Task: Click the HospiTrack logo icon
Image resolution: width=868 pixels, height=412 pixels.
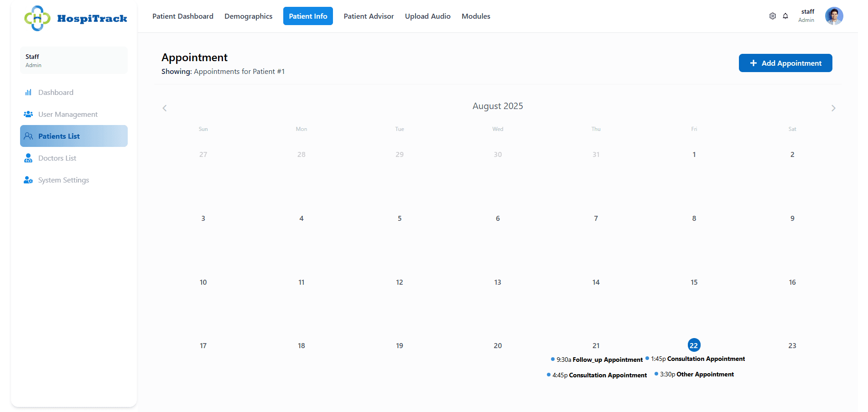Action: click(x=37, y=18)
